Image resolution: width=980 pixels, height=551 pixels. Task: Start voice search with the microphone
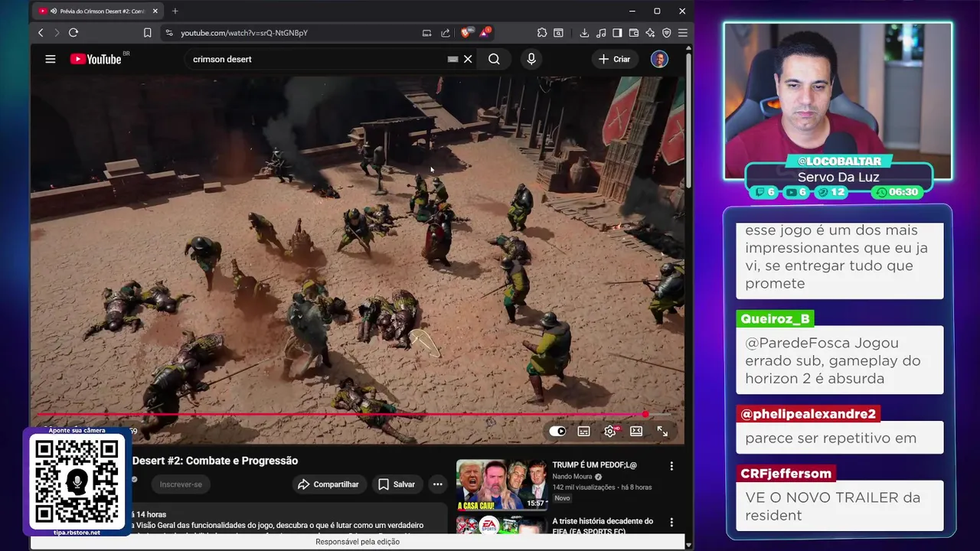(x=531, y=59)
